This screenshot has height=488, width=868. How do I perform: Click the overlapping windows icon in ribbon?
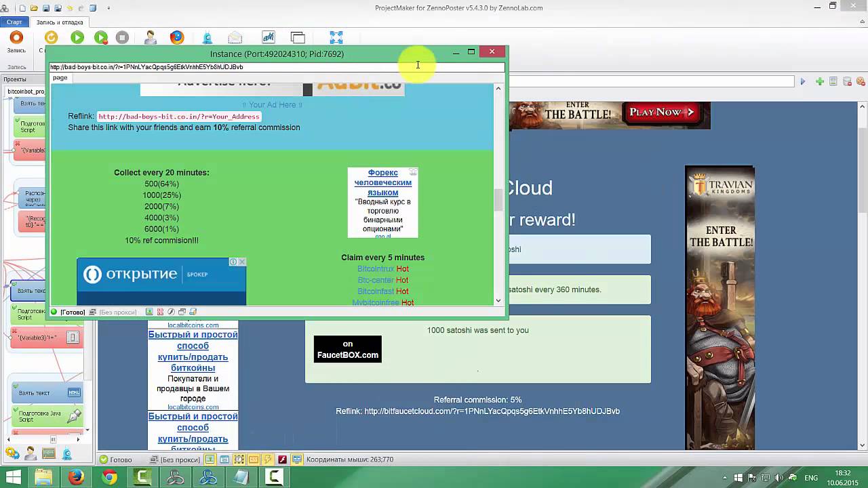pos(298,38)
